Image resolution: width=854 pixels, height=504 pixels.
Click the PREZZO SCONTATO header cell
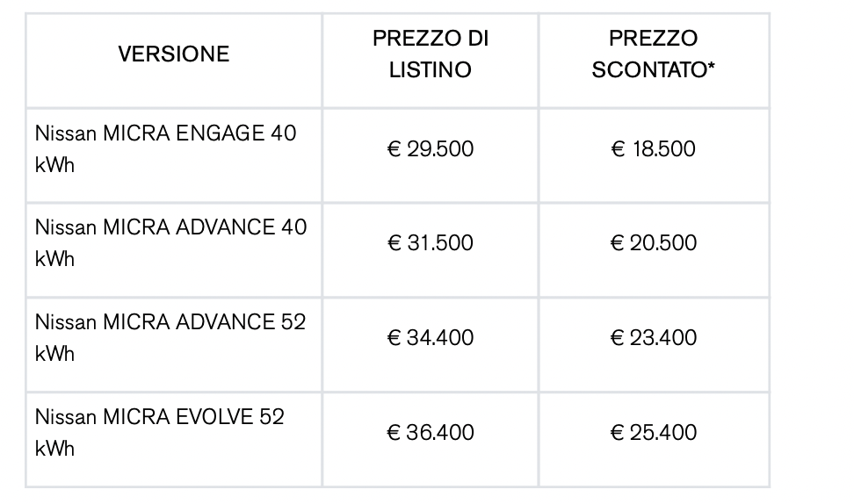coord(653,54)
